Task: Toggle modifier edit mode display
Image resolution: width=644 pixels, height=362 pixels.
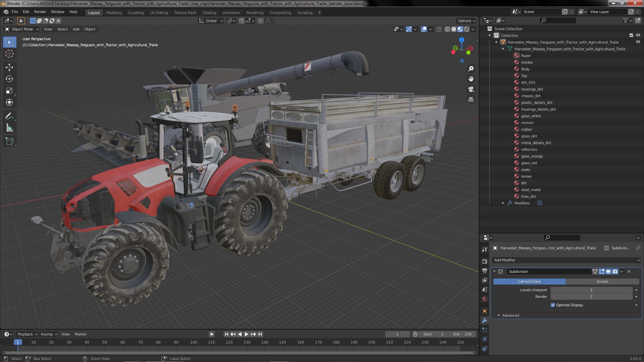Action: [601, 271]
